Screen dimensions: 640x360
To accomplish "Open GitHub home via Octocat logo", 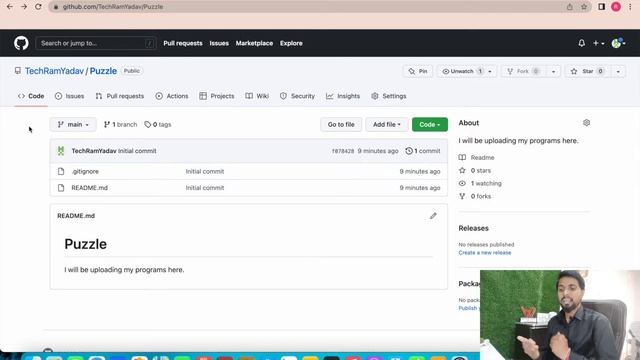I will pos(21,43).
